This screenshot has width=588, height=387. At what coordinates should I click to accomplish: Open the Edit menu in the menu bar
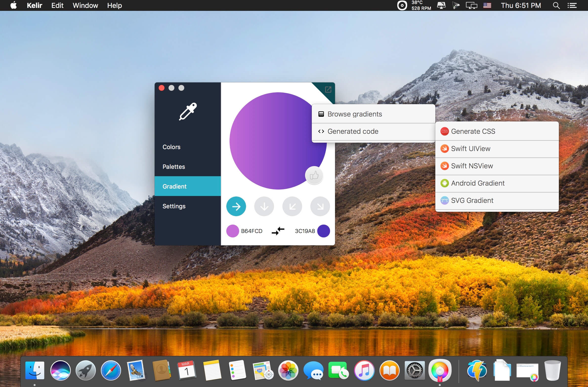pyautogui.click(x=57, y=5)
